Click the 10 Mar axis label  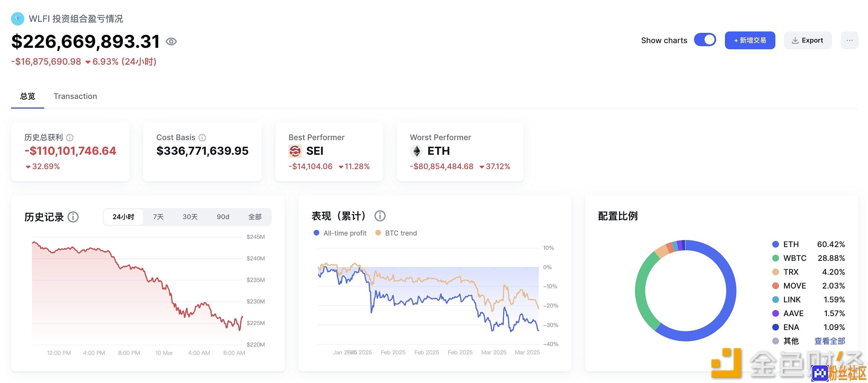click(x=164, y=353)
